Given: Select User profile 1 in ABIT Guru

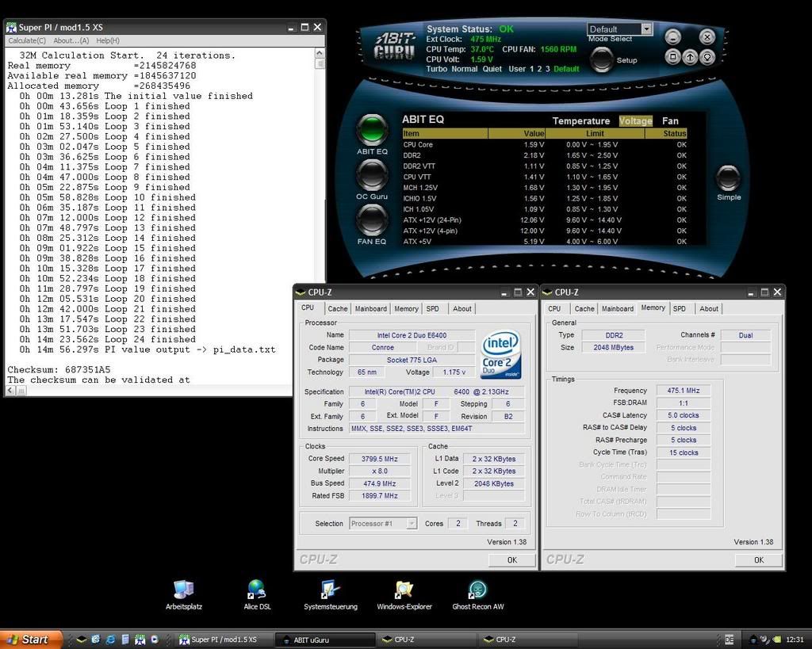Looking at the screenshot, I should pos(531,69).
